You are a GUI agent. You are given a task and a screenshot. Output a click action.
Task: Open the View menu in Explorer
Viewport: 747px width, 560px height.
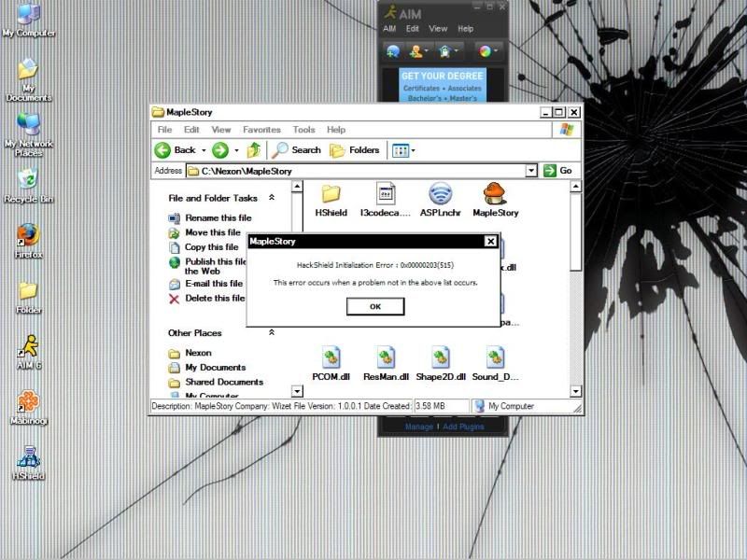coord(221,130)
